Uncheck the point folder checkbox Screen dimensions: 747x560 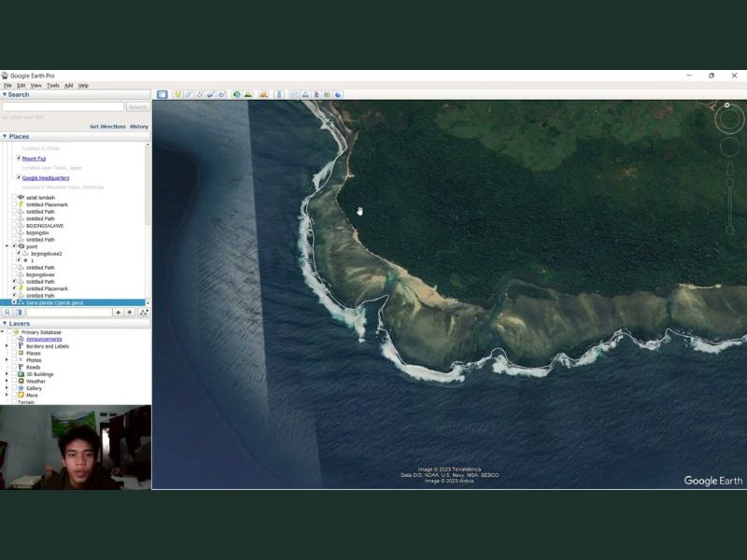[x=14, y=246]
